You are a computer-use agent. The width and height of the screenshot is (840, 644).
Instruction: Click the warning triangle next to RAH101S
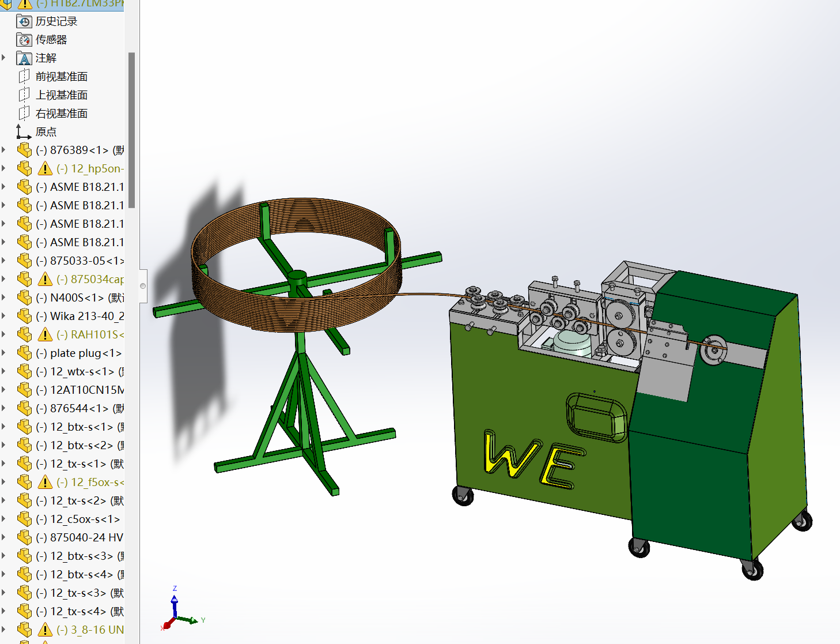[45, 335]
